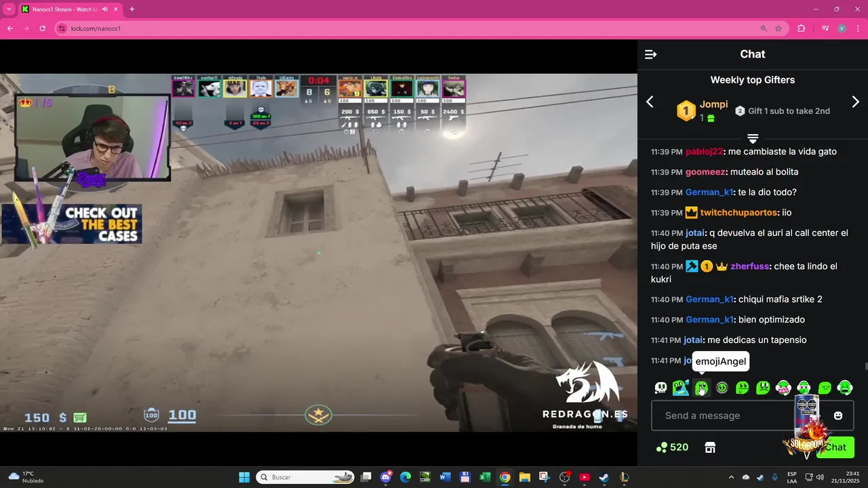The height and width of the screenshot is (488, 868).
Task: Click twitchchupaortos username
Action: [739, 213]
